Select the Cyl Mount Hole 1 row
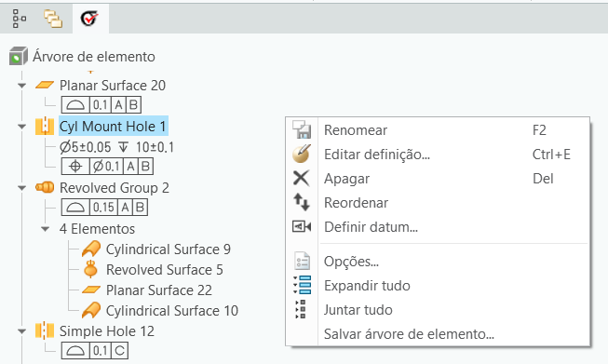The image size is (608, 364). click(x=114, y=127)
